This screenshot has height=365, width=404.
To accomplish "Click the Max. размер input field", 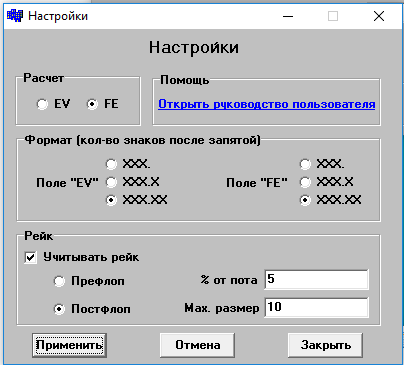I will point(316,307).
